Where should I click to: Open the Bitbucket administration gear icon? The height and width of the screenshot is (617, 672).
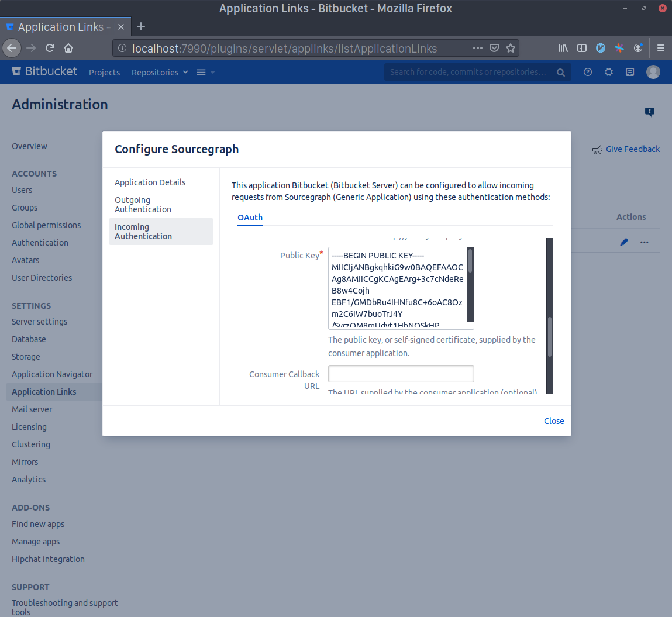click(609, 72)
